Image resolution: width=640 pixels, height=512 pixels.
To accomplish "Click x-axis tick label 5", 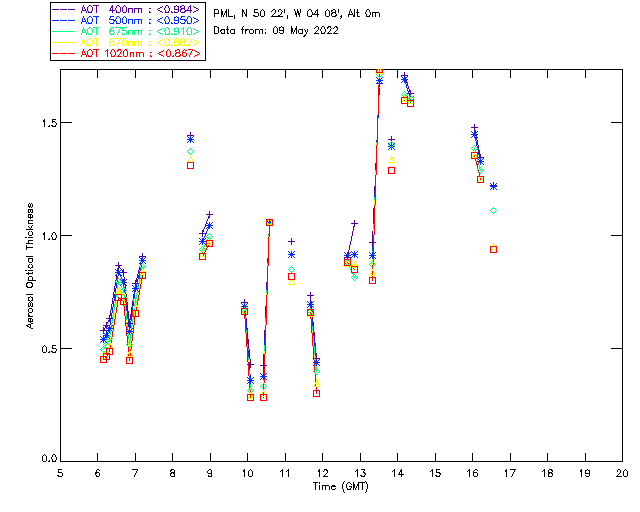I will coord(60,473).
